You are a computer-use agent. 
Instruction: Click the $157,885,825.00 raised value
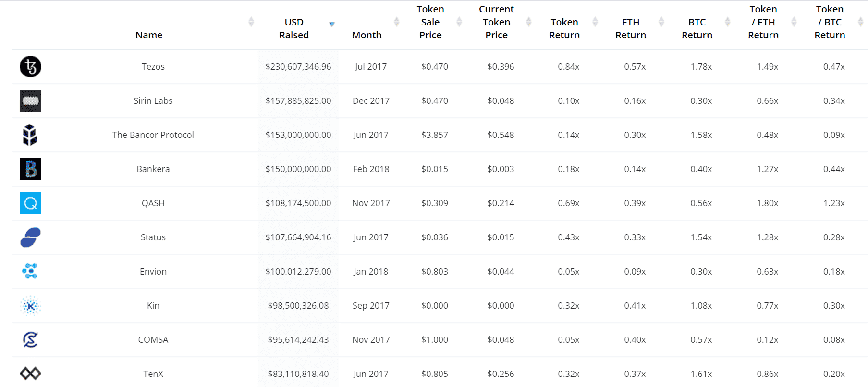(298, 101)
